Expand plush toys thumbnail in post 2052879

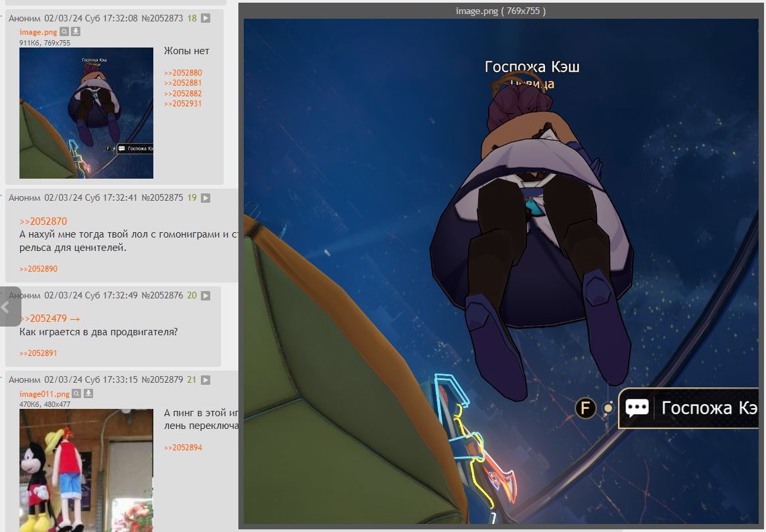(86, 470)
